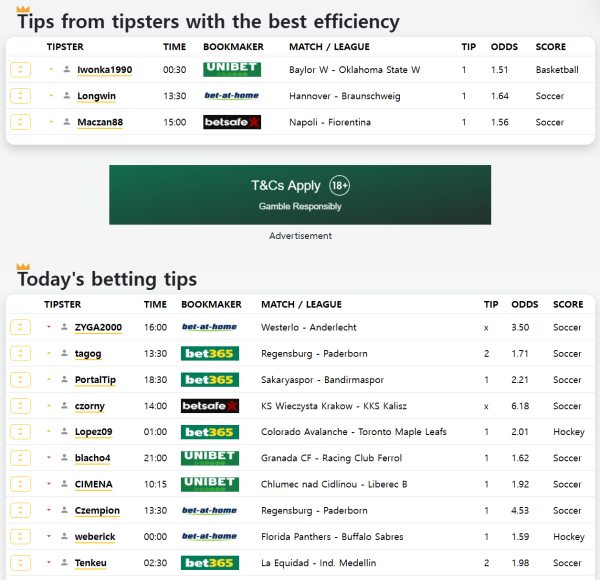Click the Unibet logo in blacho4's row
600x580 pixels.
pyautogui.click(x=209, y=458)
